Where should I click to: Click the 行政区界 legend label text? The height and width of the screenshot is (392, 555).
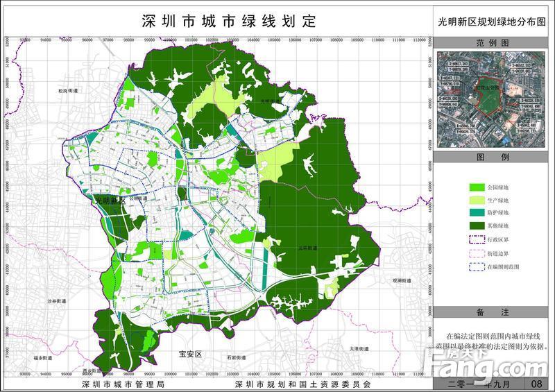[x=498, y=240]
